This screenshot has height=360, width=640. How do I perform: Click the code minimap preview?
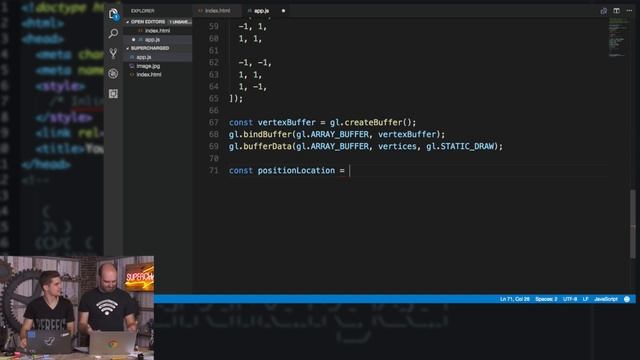click(616, 38)
